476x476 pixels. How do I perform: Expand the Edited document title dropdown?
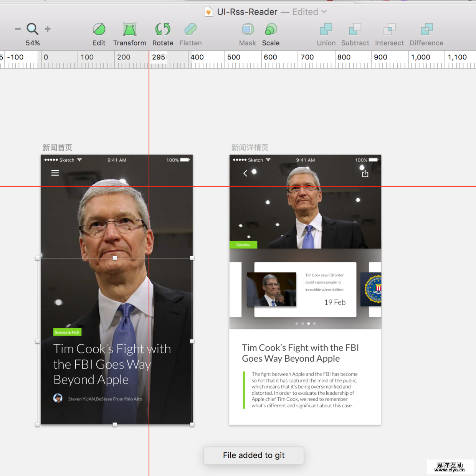pos(324,12)
